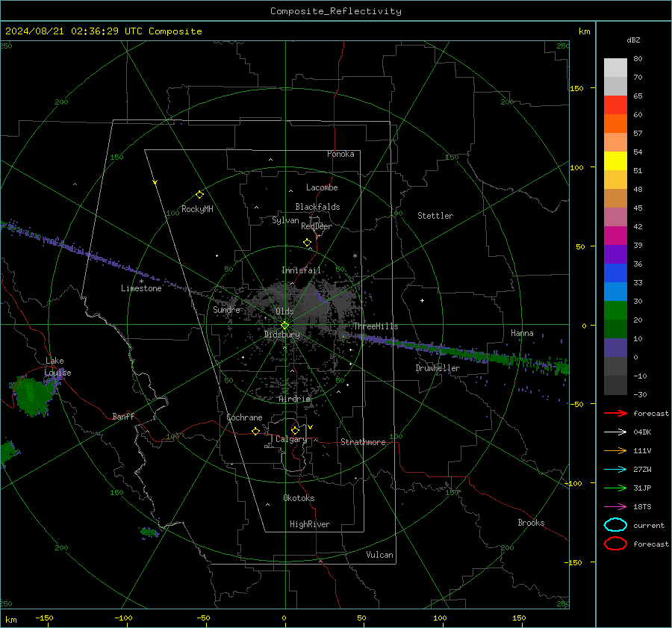Click the blue 33 dBZ color swatch
This screenshot has height=628, width=672.
(x=615, y=273)
